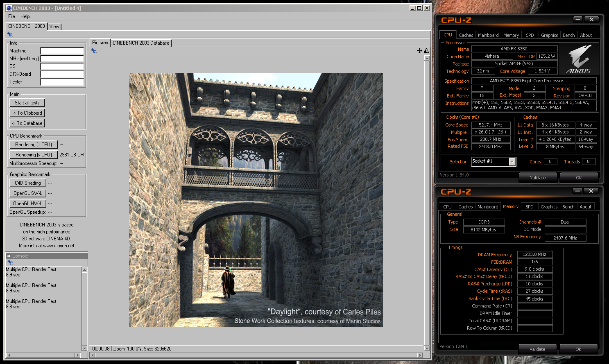Open the Socket #1 selection dropdown in CPU-Z
The image size is (609, 364).
[x=512, y=162]
